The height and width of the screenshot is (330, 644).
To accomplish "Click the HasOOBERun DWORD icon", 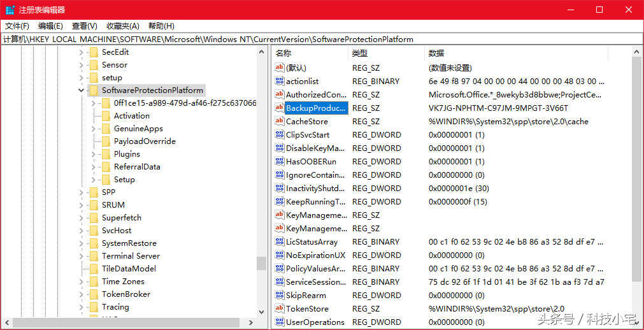I will (280, 162).
